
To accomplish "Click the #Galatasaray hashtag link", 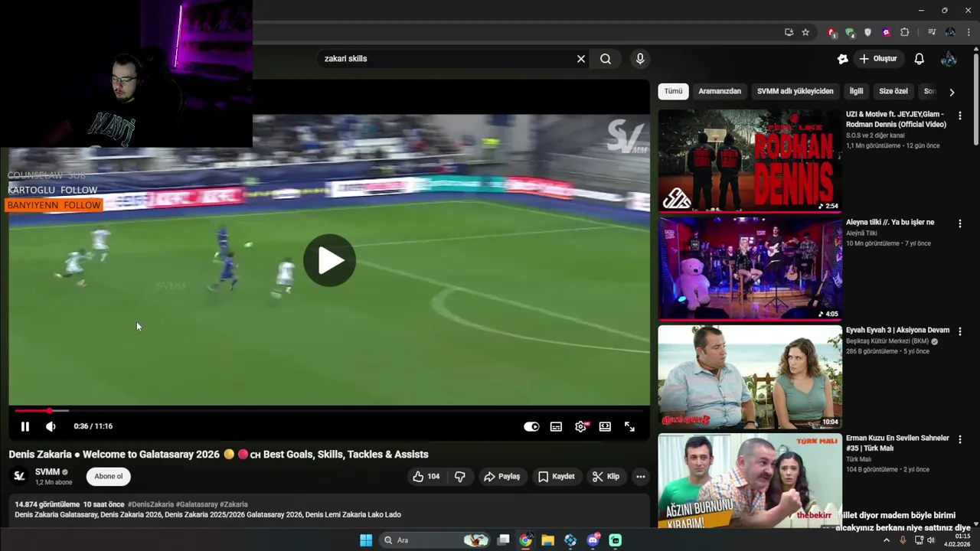I will pyautogui.click(x=198, y=504).
